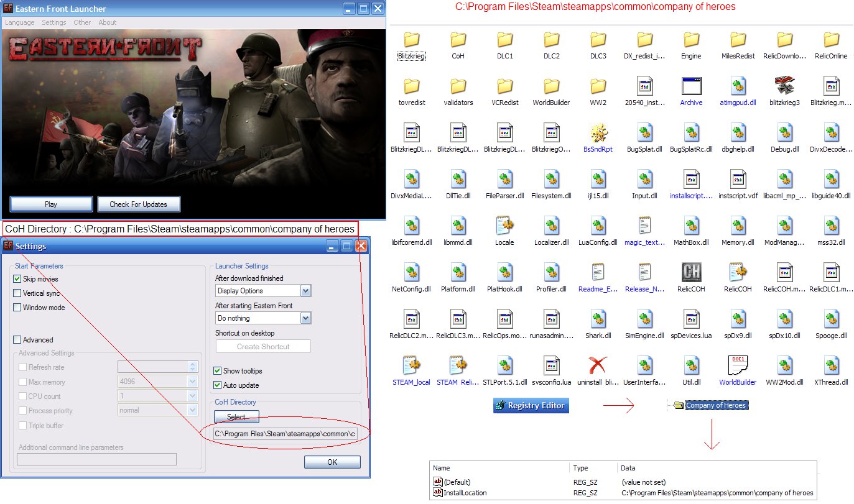This screenshot has width=854, height=504.
Task: Select the XThread.dll file icon
Action: point(832,365)
